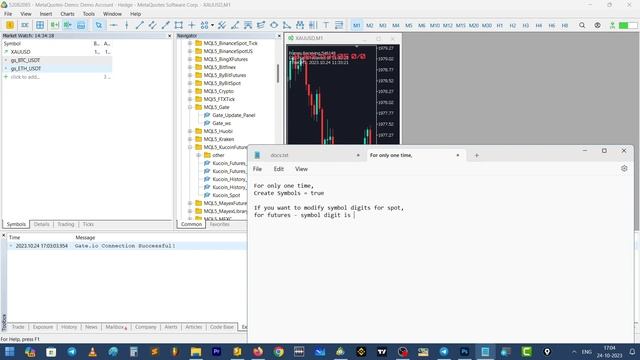Switch chart to H1 timeframe

pos(500,25)
